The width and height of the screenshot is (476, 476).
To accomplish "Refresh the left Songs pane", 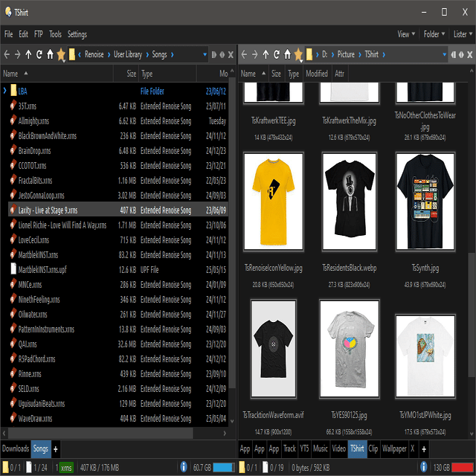I will 39,54.
